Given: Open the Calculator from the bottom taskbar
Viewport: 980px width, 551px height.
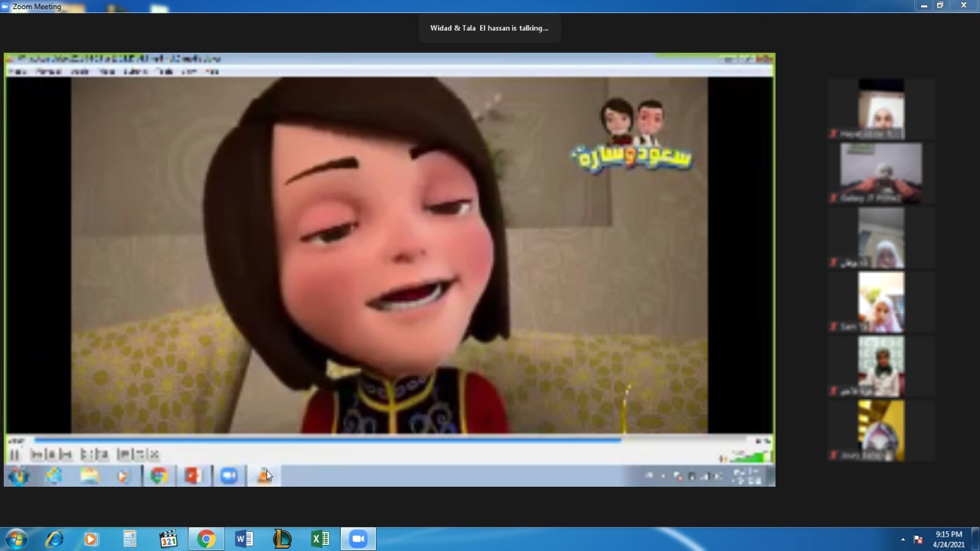Looking at the screenshot, I should coord(129,540).
